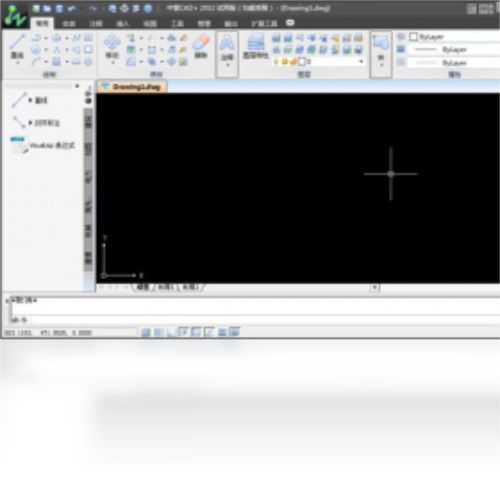
Task: Click the VisualLisp expression palette icon
Action: (18, 145)
